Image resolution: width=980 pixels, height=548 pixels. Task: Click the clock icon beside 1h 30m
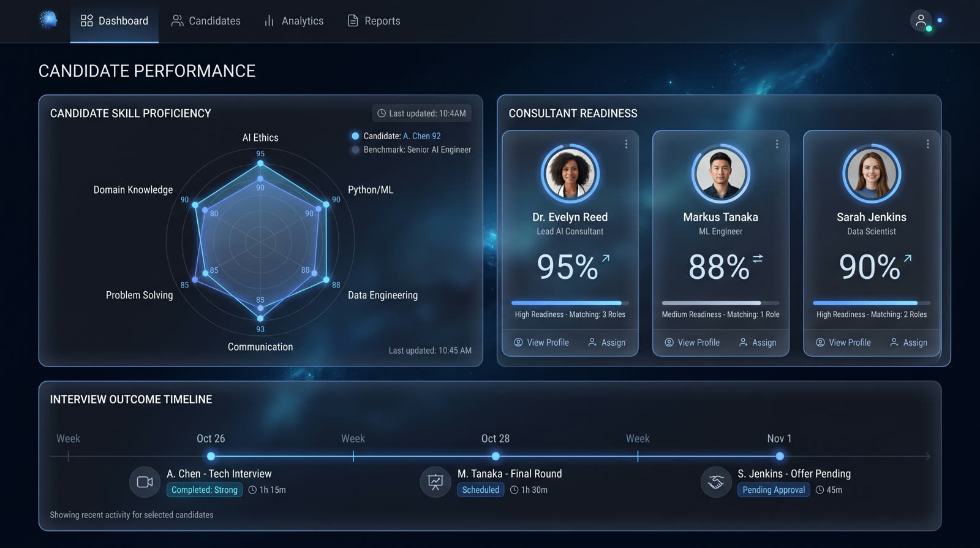point(514,490)
